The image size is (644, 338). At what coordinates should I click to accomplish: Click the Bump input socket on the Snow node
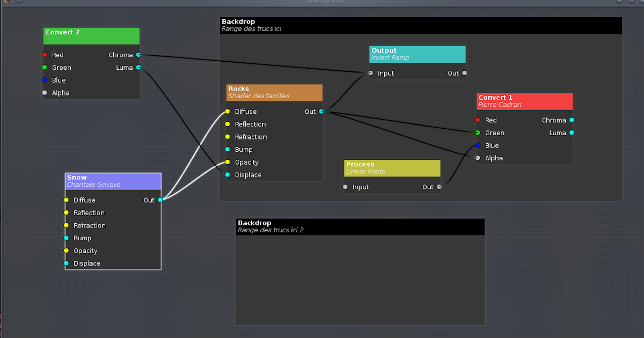coord(67,238)
